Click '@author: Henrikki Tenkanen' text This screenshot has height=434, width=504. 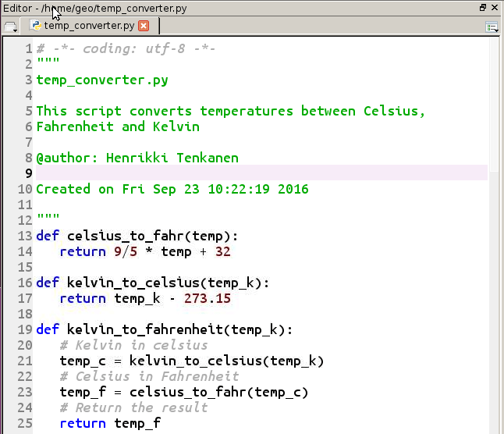coord(137,158)
